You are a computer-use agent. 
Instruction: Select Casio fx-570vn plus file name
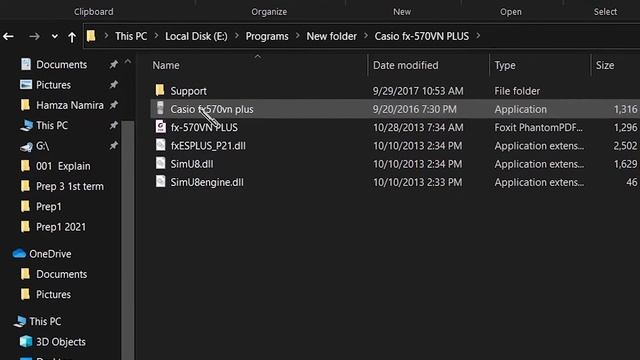tap(212, 109)
